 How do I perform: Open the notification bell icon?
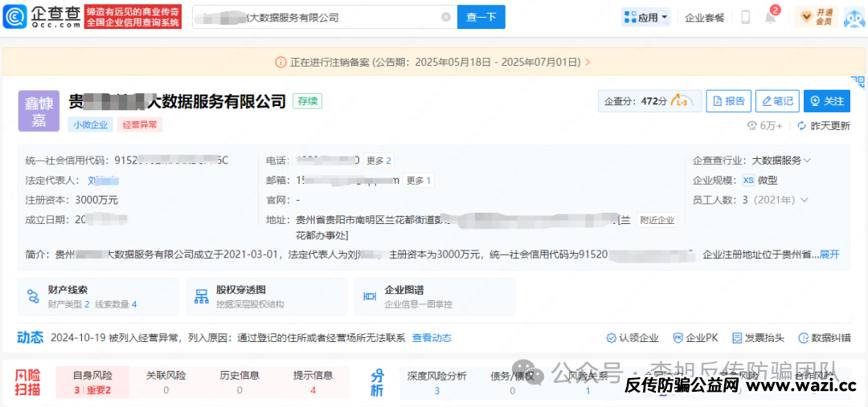point(771,17)
